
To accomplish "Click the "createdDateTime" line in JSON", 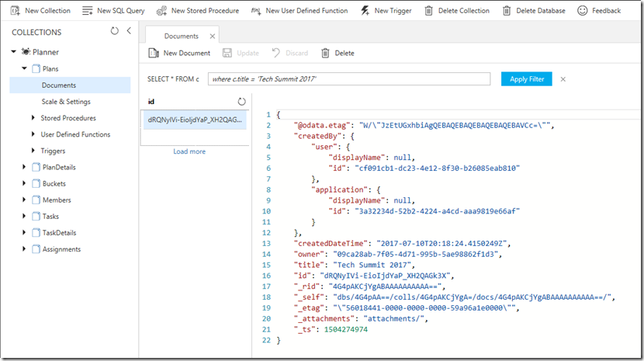I will (x=403, y=244).
